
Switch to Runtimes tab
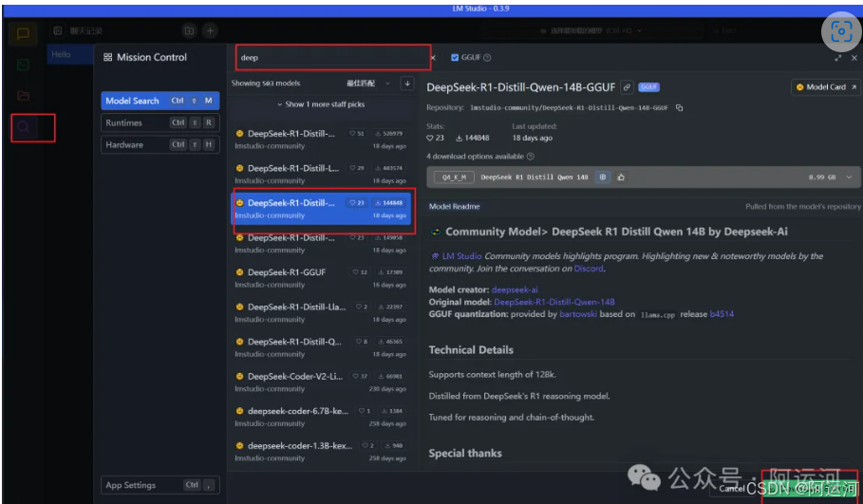pyautogui.click(x=160, y=122)
